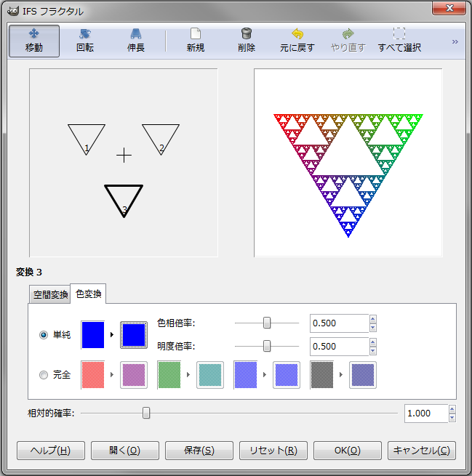Create a 新規 (New) transformation

coord(196,41)
